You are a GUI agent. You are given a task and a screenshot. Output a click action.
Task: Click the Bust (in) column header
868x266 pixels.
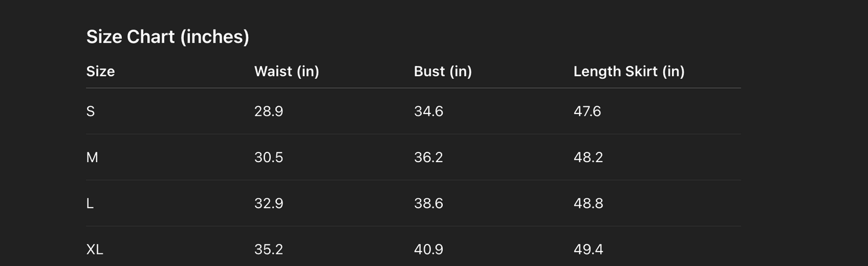point(443,71)
